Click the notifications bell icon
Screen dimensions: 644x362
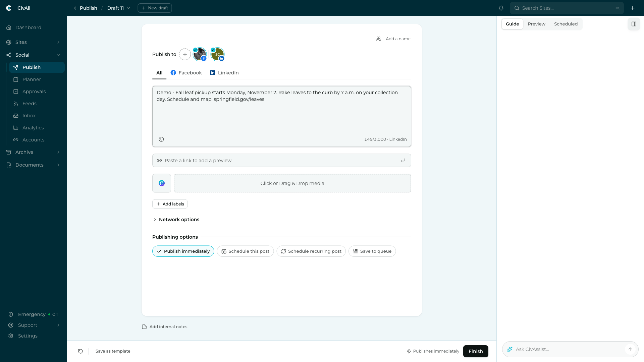pyautogui.click(x=501, y=8)
